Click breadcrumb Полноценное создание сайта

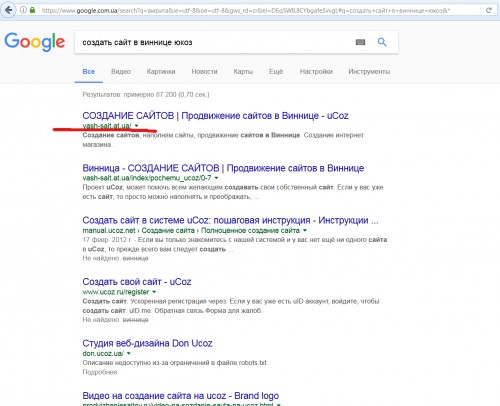click(250, 230)
